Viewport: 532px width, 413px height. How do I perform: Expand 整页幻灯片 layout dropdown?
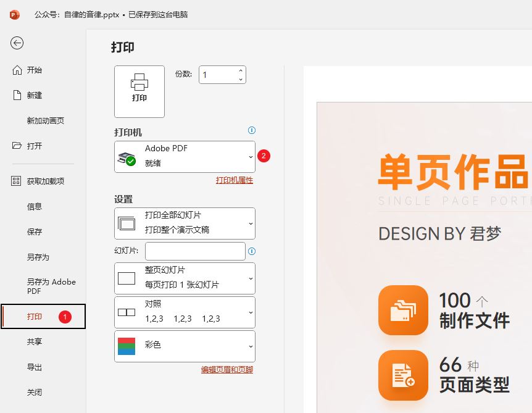pos(185,278)
